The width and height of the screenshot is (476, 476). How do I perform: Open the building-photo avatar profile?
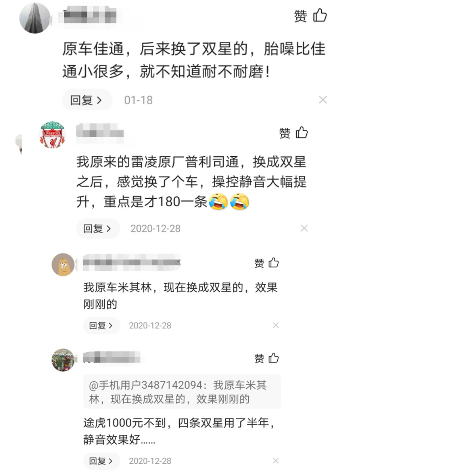[35, 18]
